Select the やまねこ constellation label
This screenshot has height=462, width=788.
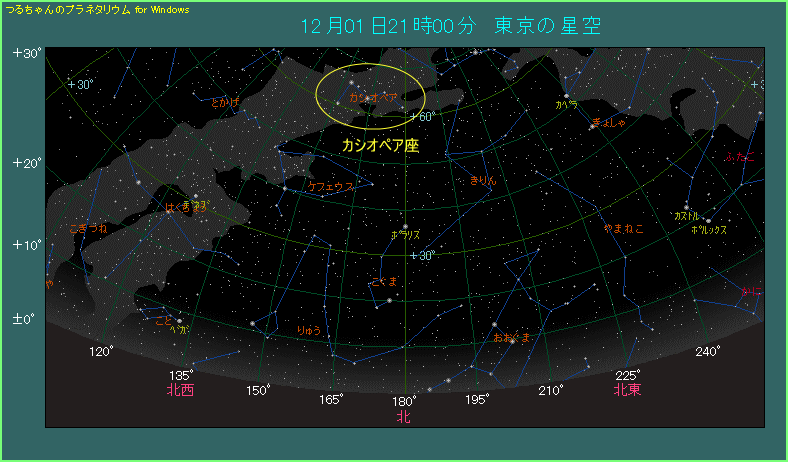pyautogui.click(x=624, y=229)
